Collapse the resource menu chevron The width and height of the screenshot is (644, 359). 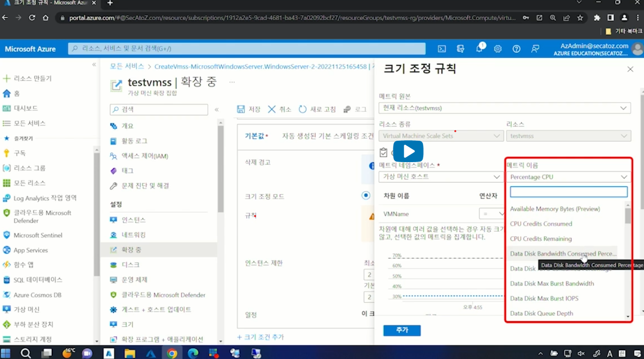tap(217, 109)
